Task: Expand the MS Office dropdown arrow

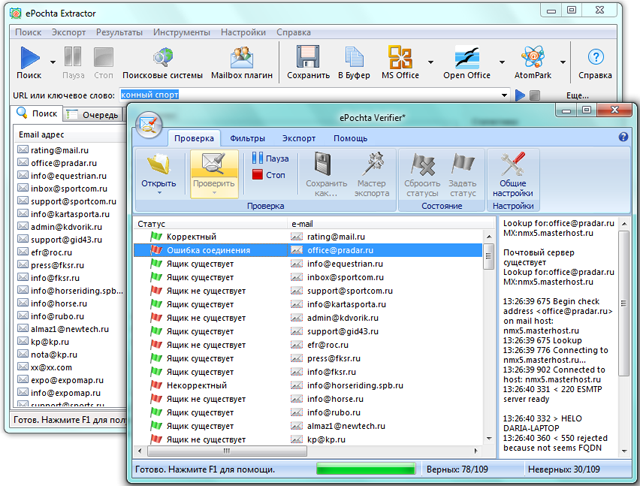Action: 431,62
